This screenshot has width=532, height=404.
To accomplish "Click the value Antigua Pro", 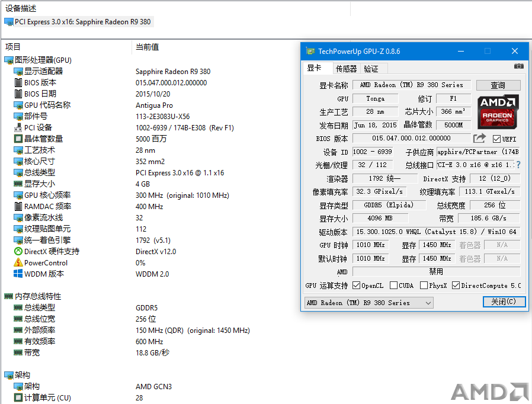I will [x=154, y=105].
